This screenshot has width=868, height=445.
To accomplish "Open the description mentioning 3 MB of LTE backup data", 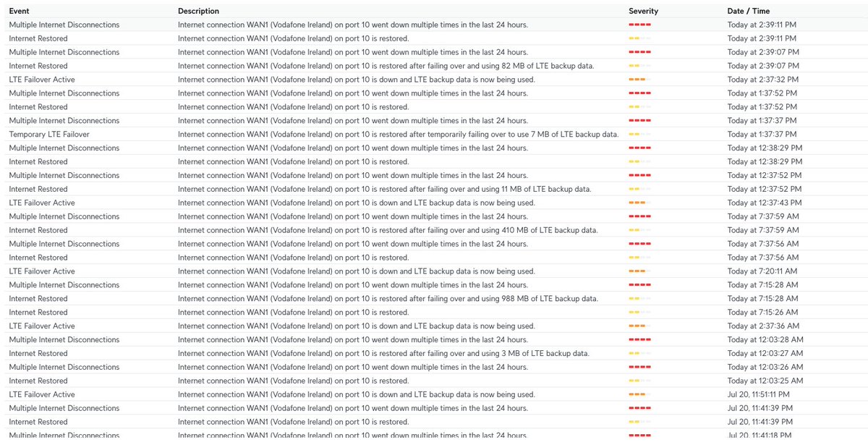I will [383, 354].
